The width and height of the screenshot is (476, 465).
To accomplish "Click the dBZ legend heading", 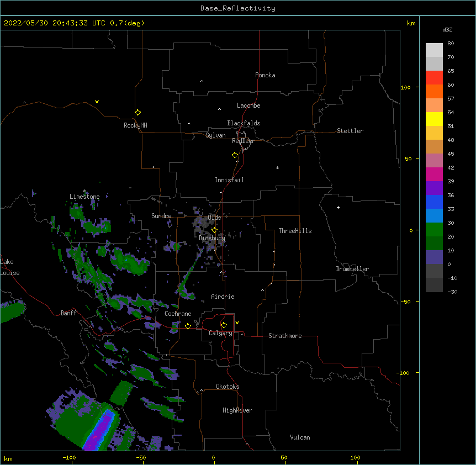I will (447, 30).
